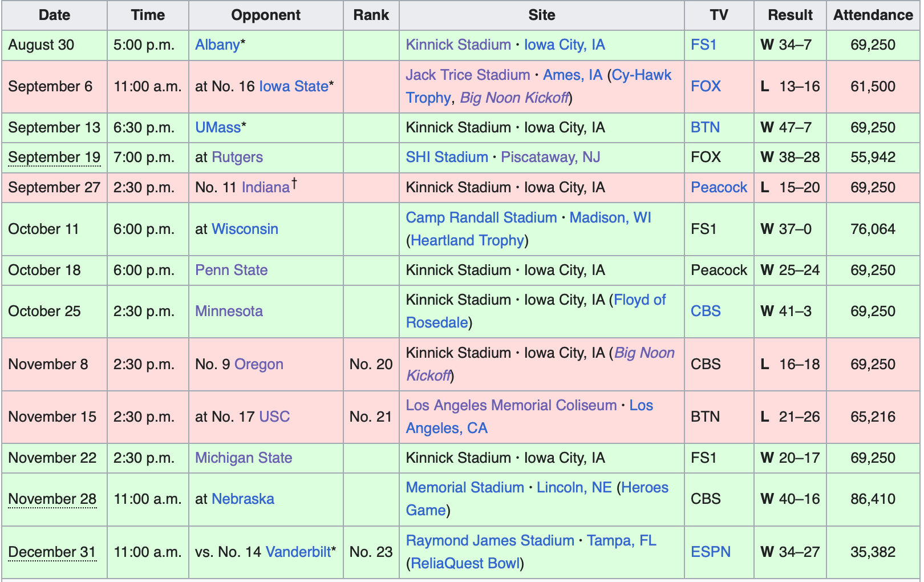Image resolution: width=924 pixels, height=582 pixels.
Task: Open the Penn State opponent link
Action: (231, 270)
